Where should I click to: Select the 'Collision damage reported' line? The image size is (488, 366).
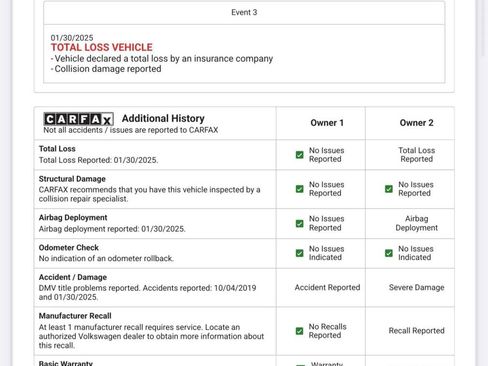coord(106,69)
